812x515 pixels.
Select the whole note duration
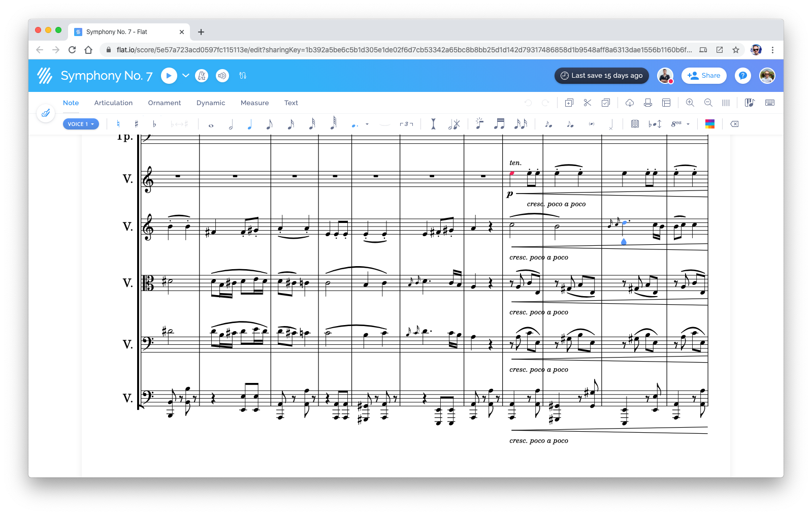[211, 125]
